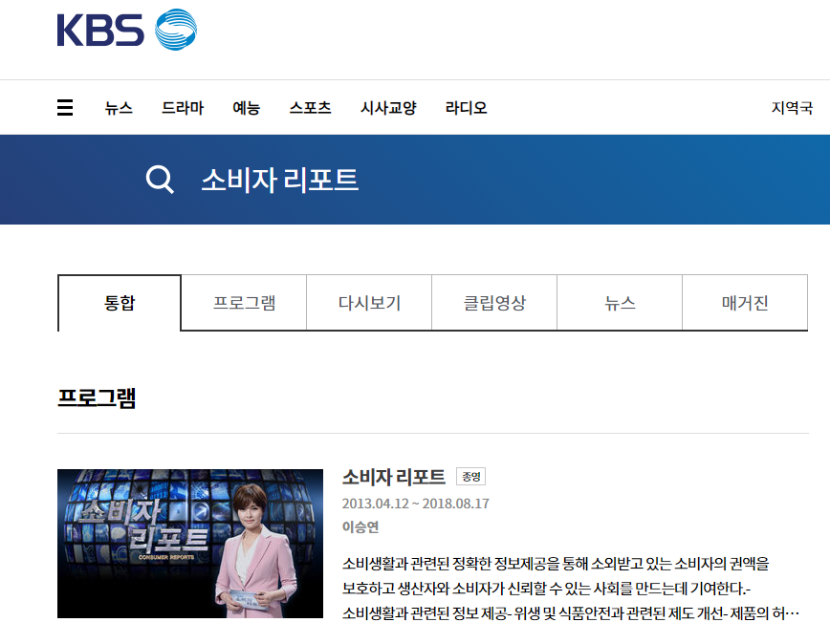Open the 소비자 리포트 program title link
This screenshot has height=644, width=830.
pyautogui.click(x=393, y=477)
